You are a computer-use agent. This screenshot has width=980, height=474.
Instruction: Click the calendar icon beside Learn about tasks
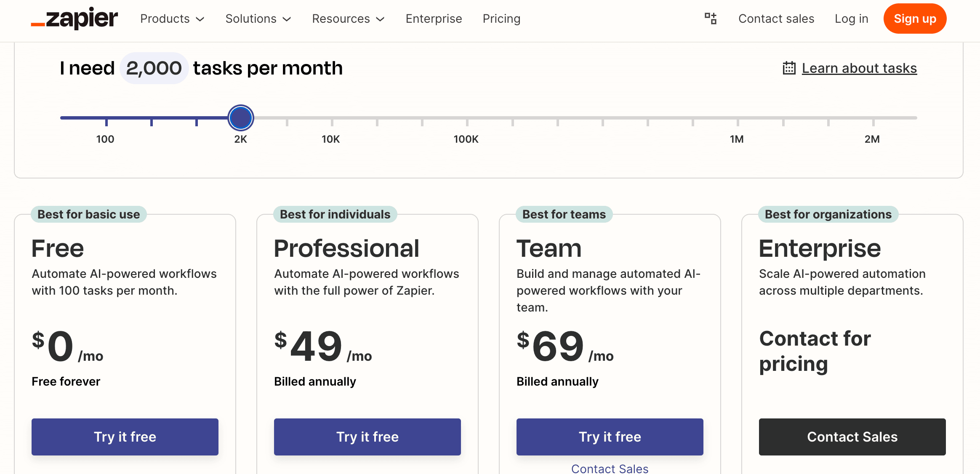(789, 68)
